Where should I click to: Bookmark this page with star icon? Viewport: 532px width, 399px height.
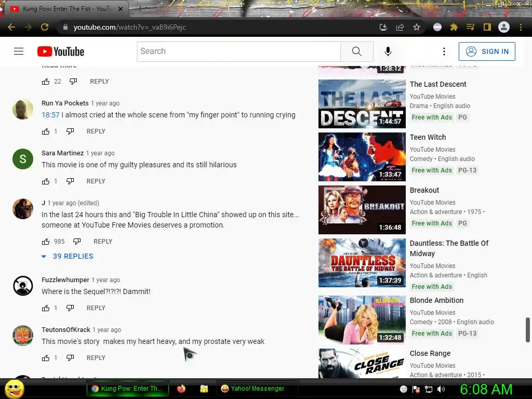(417, 27)
